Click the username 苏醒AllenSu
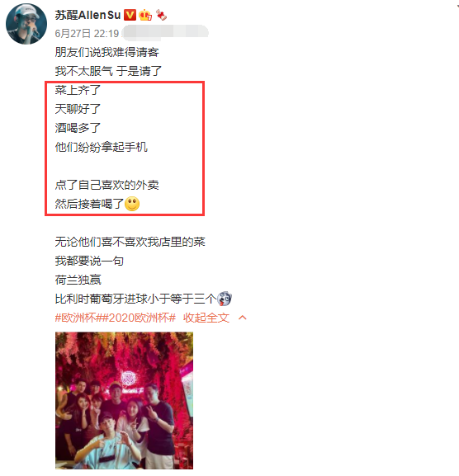459x476 pixels. [x=88, y=15]
